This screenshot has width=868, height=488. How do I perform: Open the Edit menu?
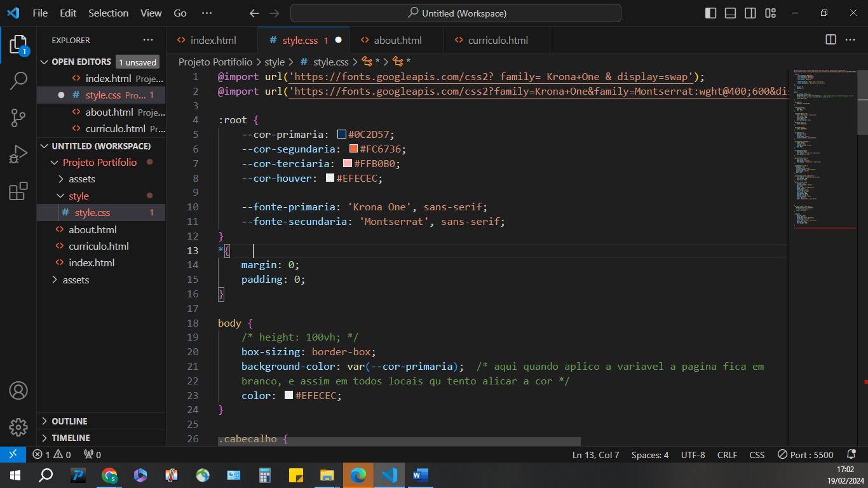click(x=68, y=13)
